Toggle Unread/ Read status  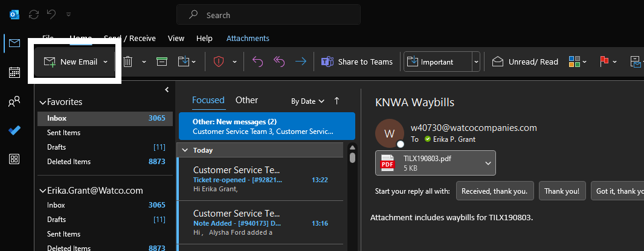pyautogui.click(x=525, y=62)
